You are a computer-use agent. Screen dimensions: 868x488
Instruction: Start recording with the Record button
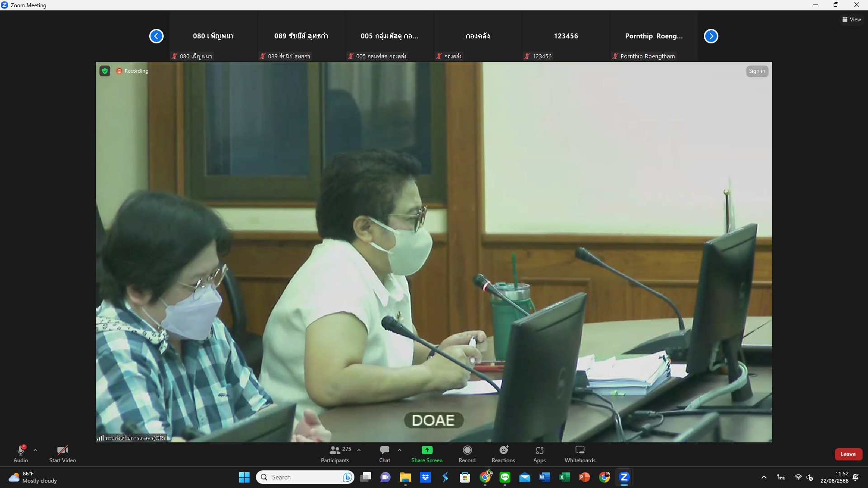coord(467,454)
